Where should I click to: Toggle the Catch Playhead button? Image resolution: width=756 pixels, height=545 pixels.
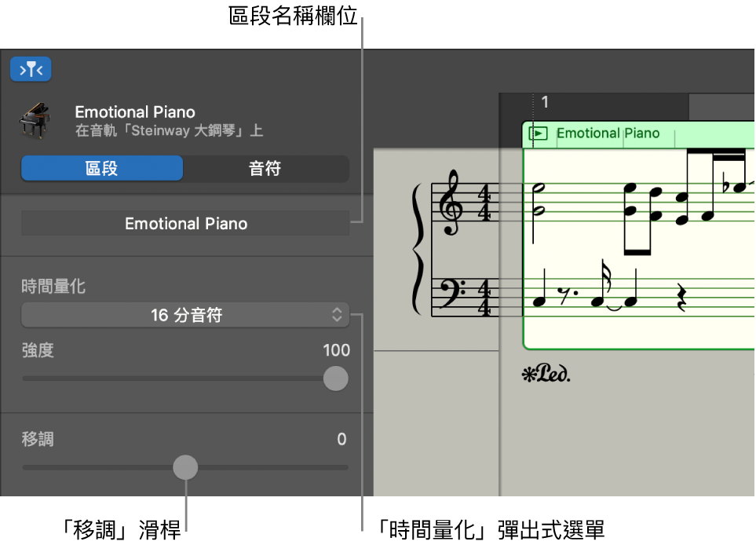tap(31, 69)
